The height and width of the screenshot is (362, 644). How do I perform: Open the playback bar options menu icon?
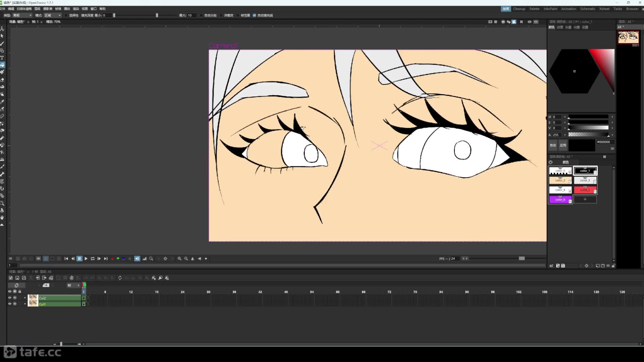pos(10,258)
